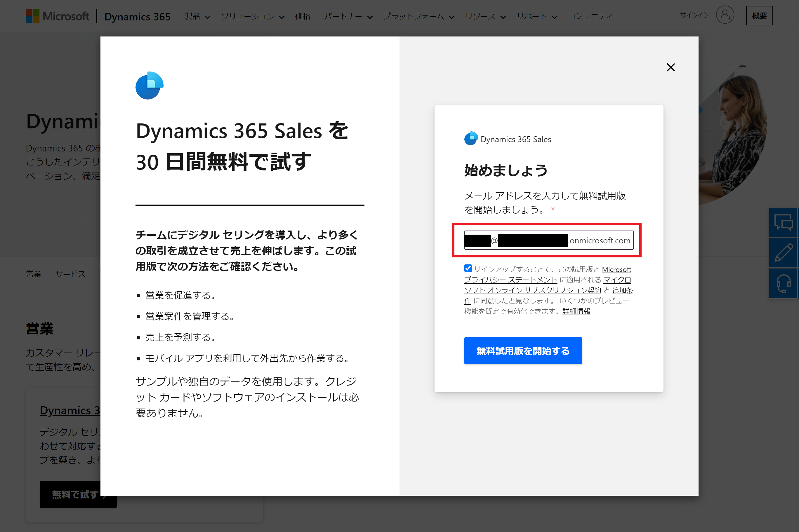This screenshot has width=799, height=532.
Task: Select the 営業 tab
Action: [x=34, y=274]
